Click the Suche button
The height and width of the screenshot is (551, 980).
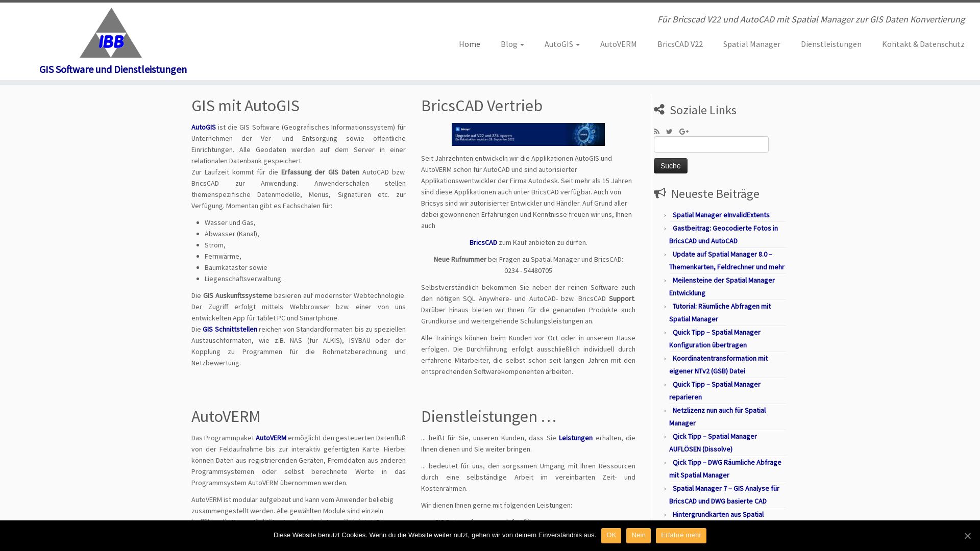tap(670, 166)
